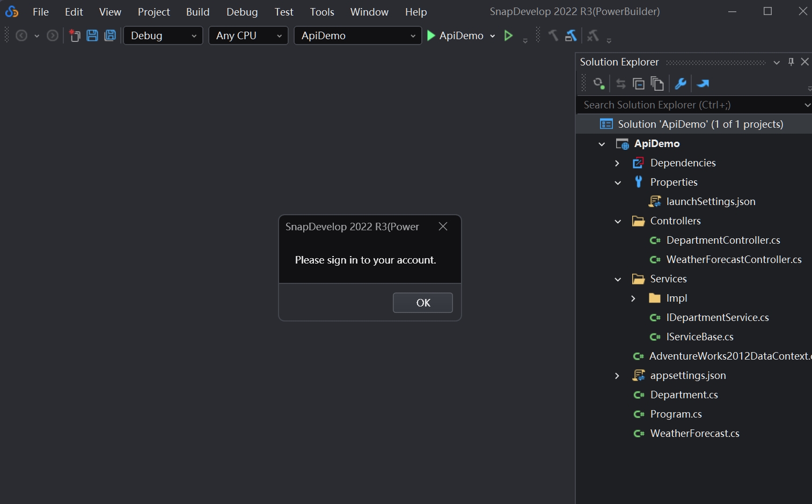
Task: Click the blue curved arrow icon
Action: pos(703,84)
